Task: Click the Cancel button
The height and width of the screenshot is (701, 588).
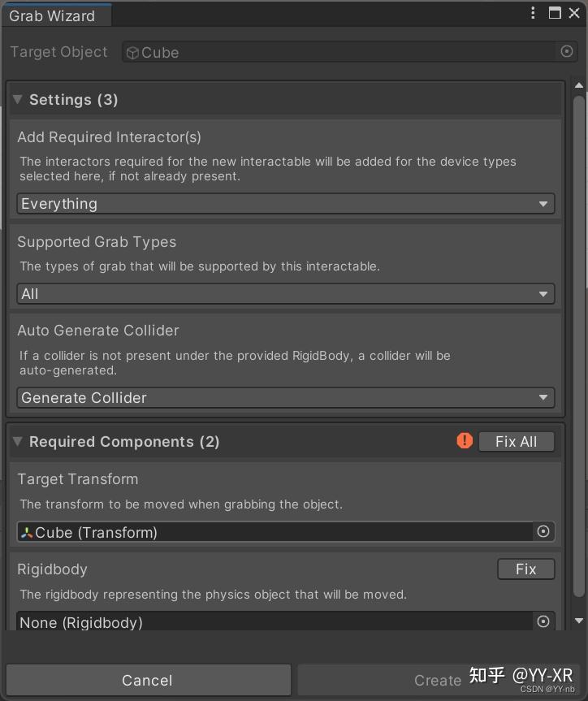Action: (147, 680)
